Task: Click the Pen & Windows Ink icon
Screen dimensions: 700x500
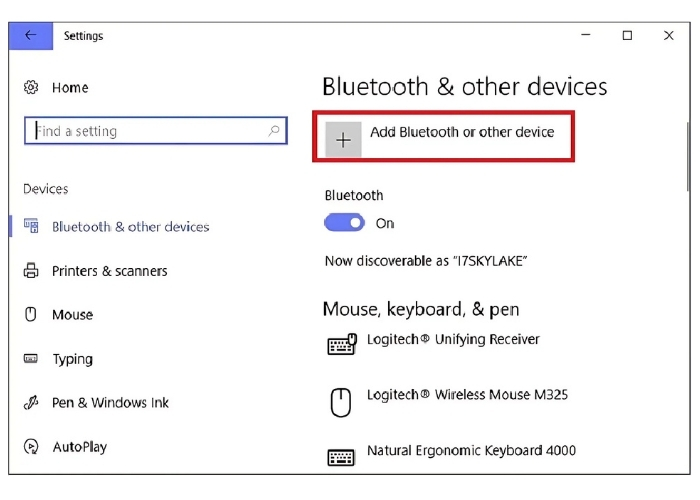Action: 31,403
